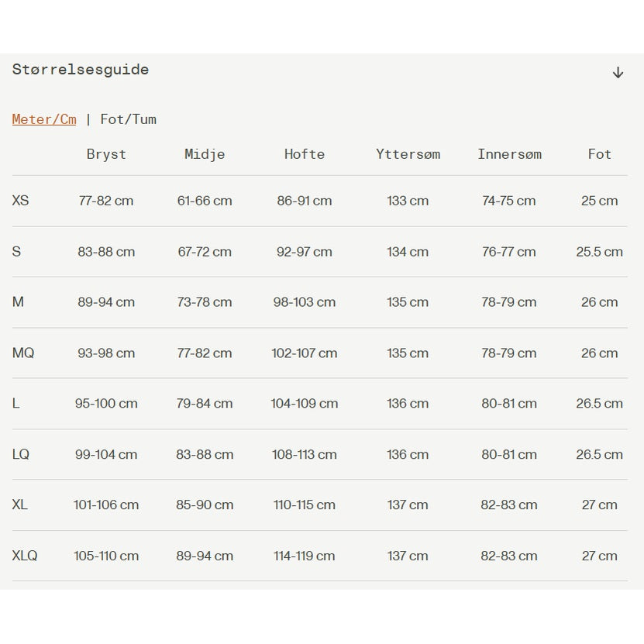Viewport: 644px width, 644px height.
Task: Click the Bryst column header
Action: pos(106,154)
